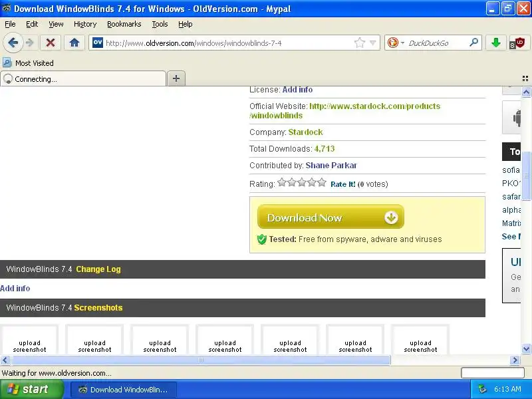Click the Total Downloads 4,713 value

tap(325, 148)
